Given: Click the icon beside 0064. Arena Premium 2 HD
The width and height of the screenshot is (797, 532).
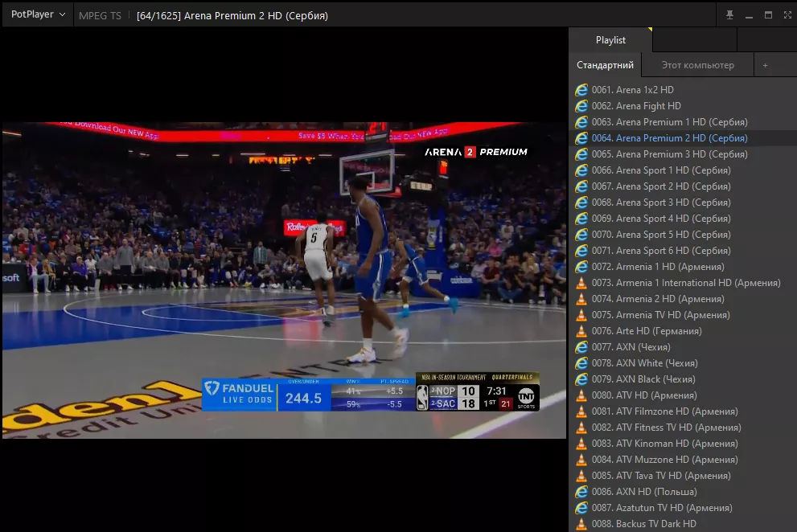Looking at the screenshot, I should tap(581, 138).
